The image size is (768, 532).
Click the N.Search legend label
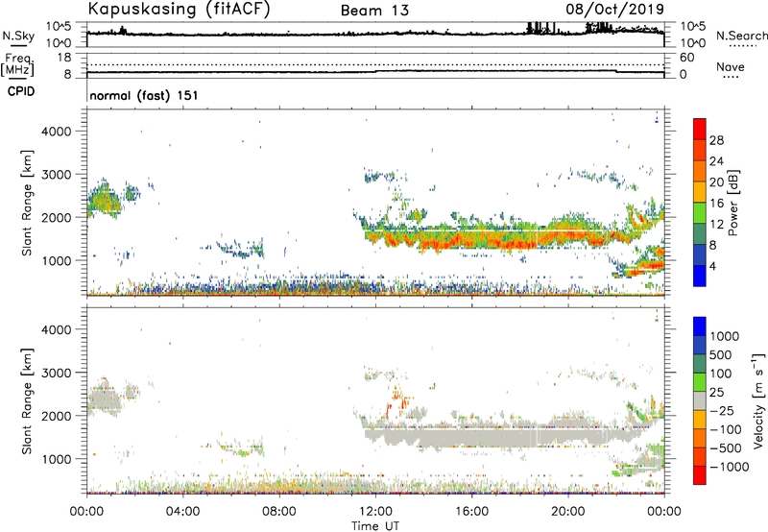(741, 36)
